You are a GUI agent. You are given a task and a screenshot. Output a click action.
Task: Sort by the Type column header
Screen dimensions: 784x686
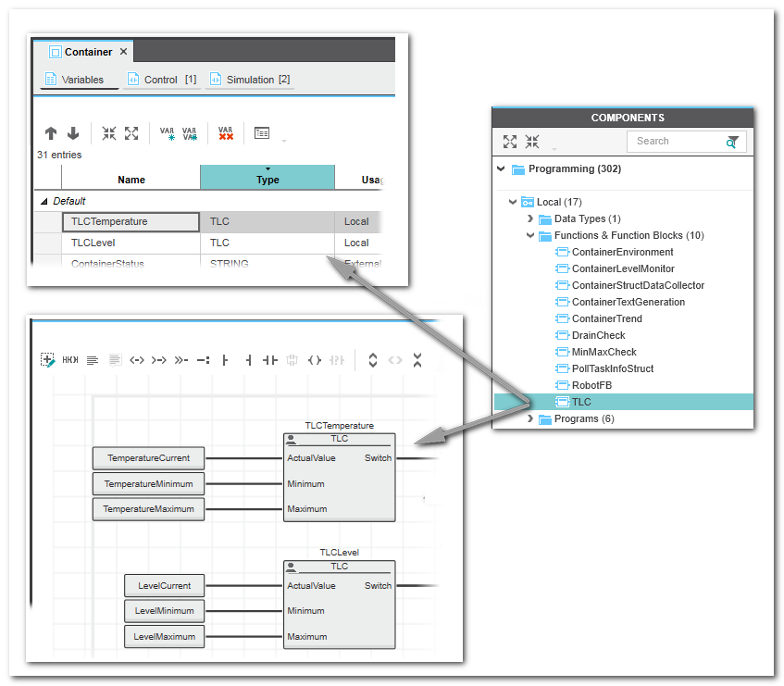tap(268, 179)
